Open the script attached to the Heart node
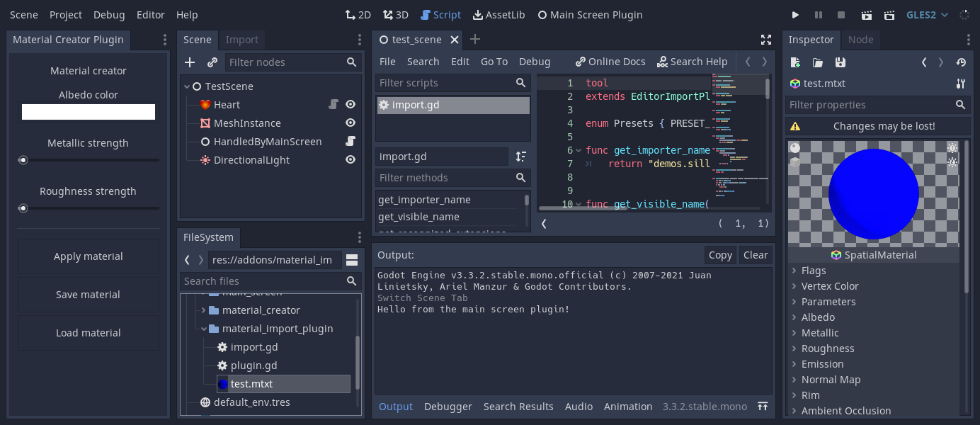Image resolution: width=980 pixels, height=425 pixels. (x=333, y=104)
